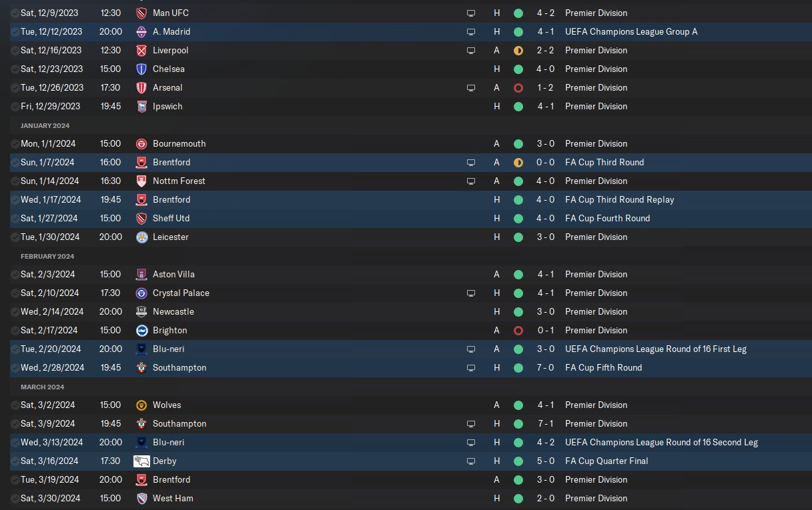This screenshot has height=510, width=812.
Task: Click the Derby ram crest icon
Action: click(x=141, y=461)
